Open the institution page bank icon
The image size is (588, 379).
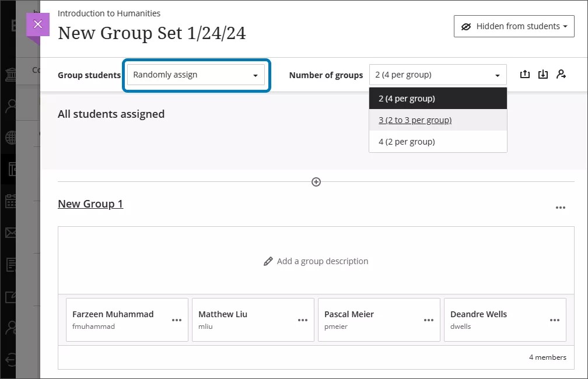click(10, 73)
